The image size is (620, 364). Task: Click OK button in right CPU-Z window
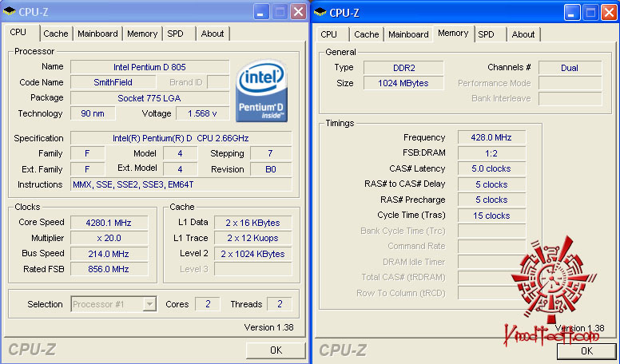(586, 350)
